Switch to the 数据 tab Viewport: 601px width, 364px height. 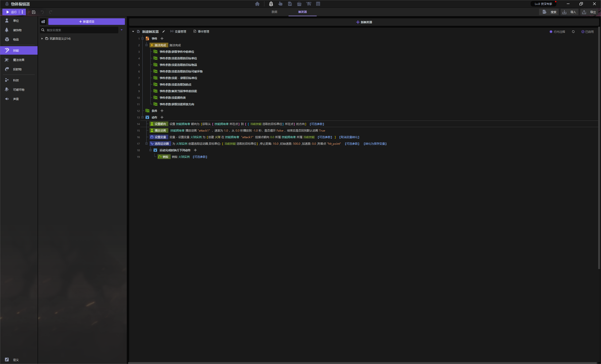pyautogui.click(x=274, y=12)
